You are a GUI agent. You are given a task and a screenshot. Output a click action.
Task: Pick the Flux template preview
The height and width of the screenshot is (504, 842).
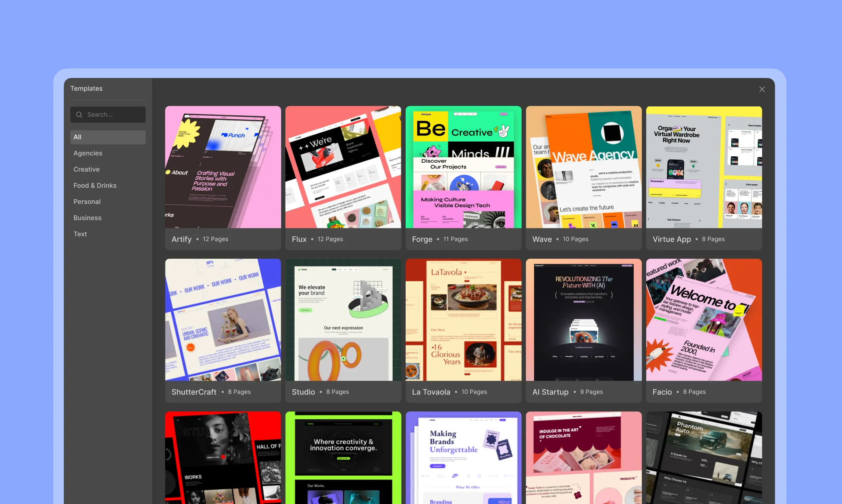[343, 167]
